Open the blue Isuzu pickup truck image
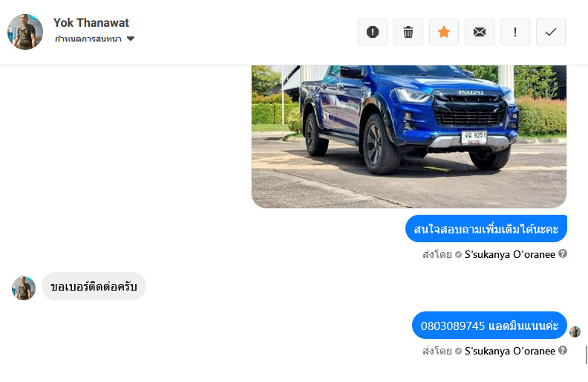Viewport: 588px width, 382px height. pos(409,137)
